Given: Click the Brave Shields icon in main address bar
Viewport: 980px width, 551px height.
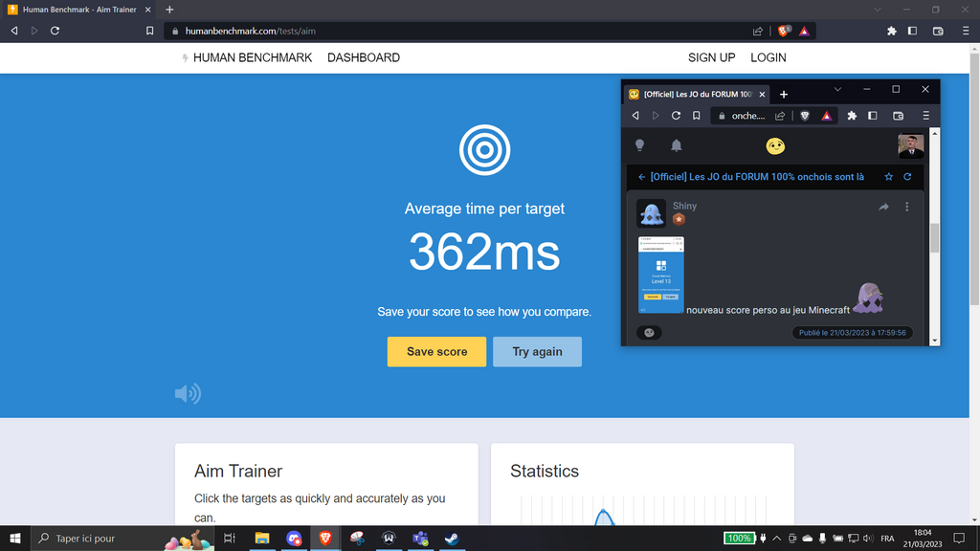Looking at the screenshot, I should coord(784,31).
